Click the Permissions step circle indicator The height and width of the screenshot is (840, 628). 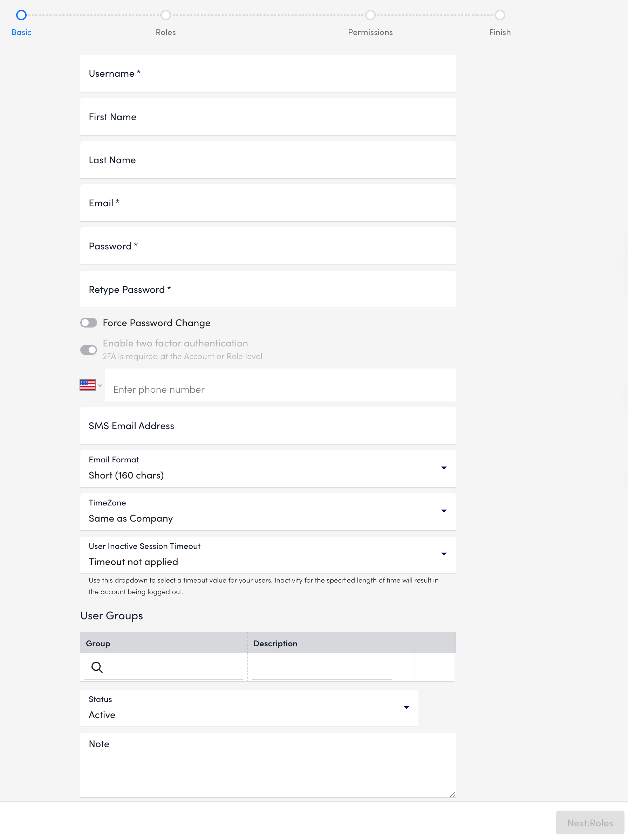370,15
